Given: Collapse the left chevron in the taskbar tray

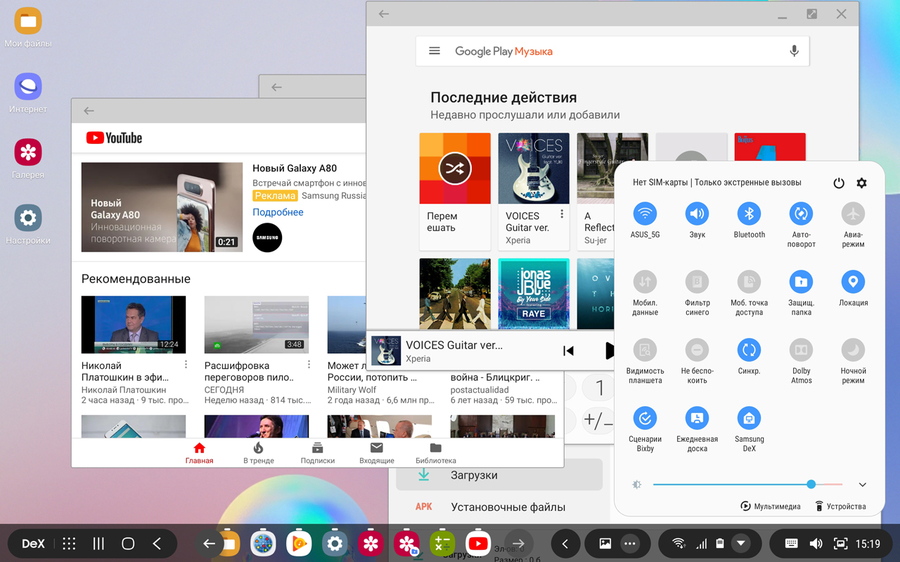Looking at the screenshot, I should click(565, 544).
